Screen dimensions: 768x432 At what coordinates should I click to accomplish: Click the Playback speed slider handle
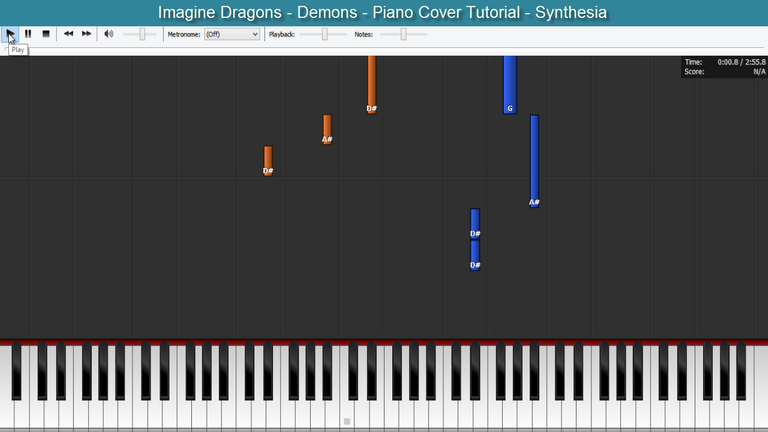[324, 34]
